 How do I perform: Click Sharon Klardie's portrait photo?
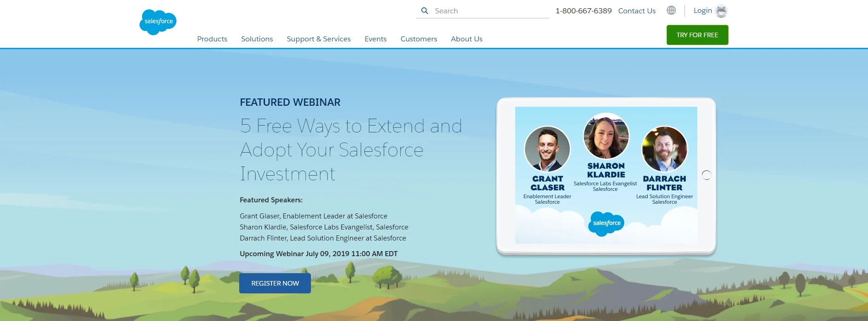tap(606, 136)
